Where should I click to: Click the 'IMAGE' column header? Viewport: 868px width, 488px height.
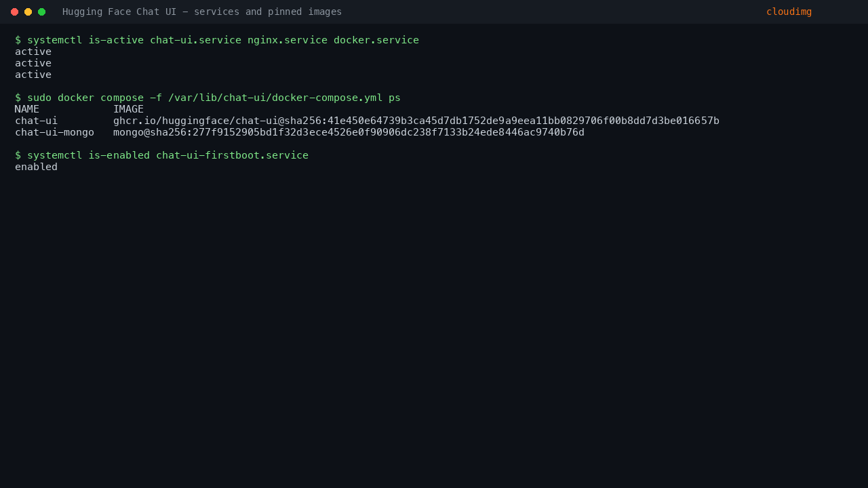(x=128, y=109)
